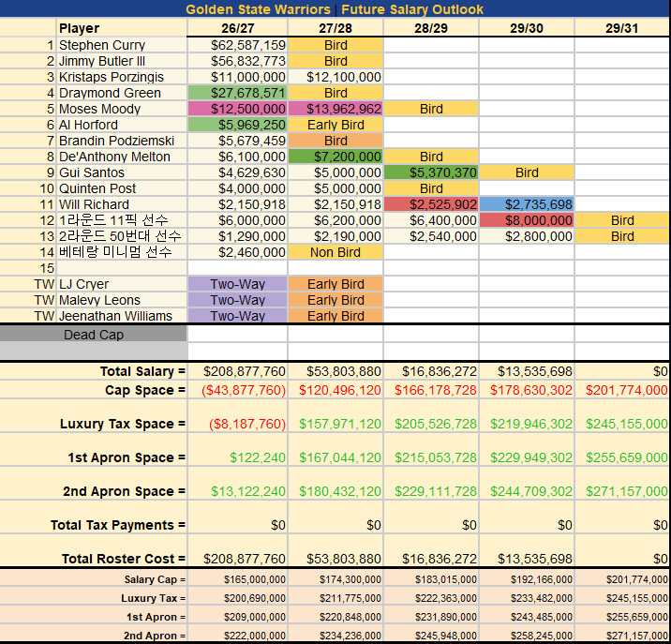Click the row 15 number cell
Viewport: 671px width, 644px height.
28,268
